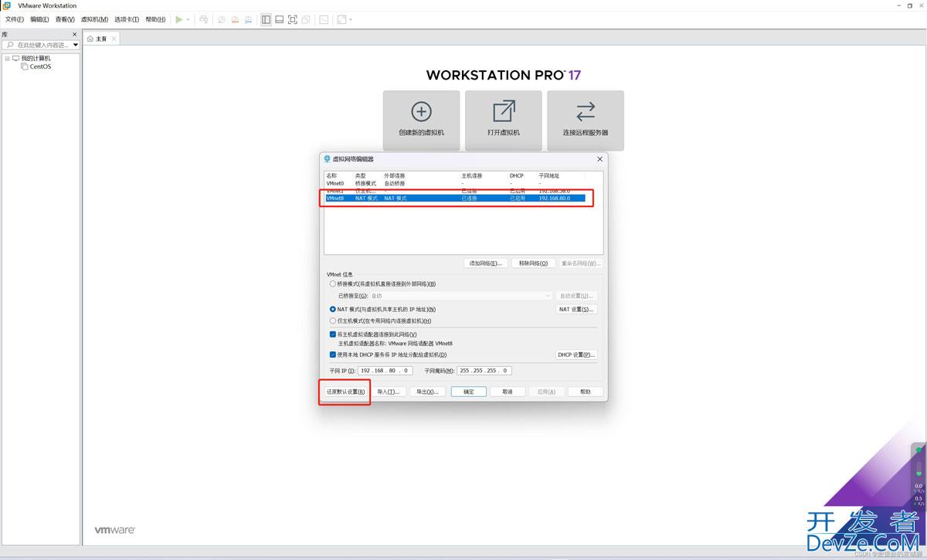This screenshot has height=560, width=927.
Task: Toggle the thumbnail bar toolbar icon
Action: [279, 19]
